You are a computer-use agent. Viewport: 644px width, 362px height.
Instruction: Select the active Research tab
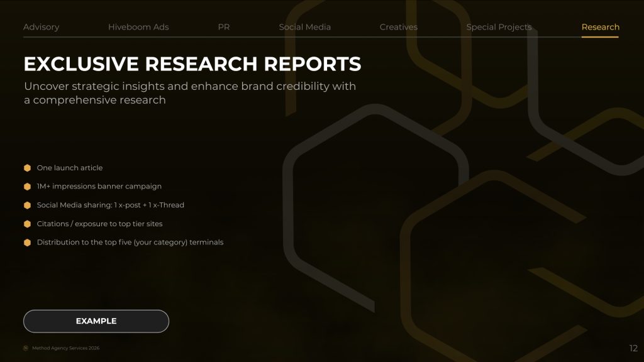[600, 27]
